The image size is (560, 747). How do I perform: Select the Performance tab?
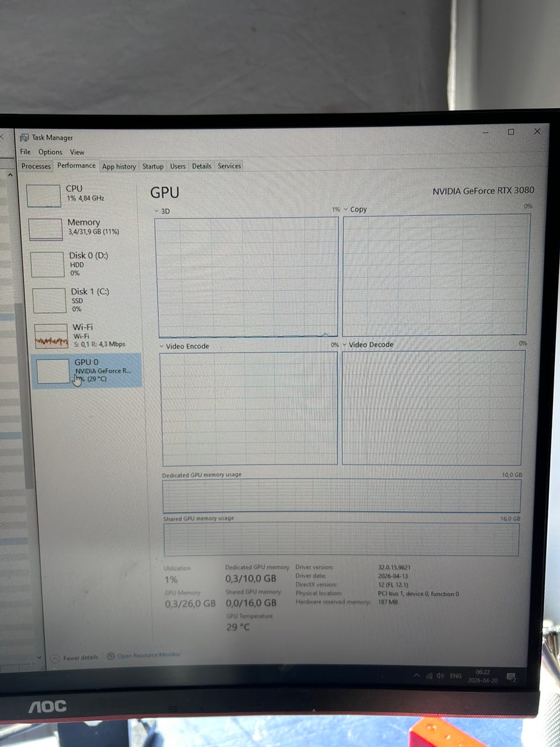click(x=76, y=166)
